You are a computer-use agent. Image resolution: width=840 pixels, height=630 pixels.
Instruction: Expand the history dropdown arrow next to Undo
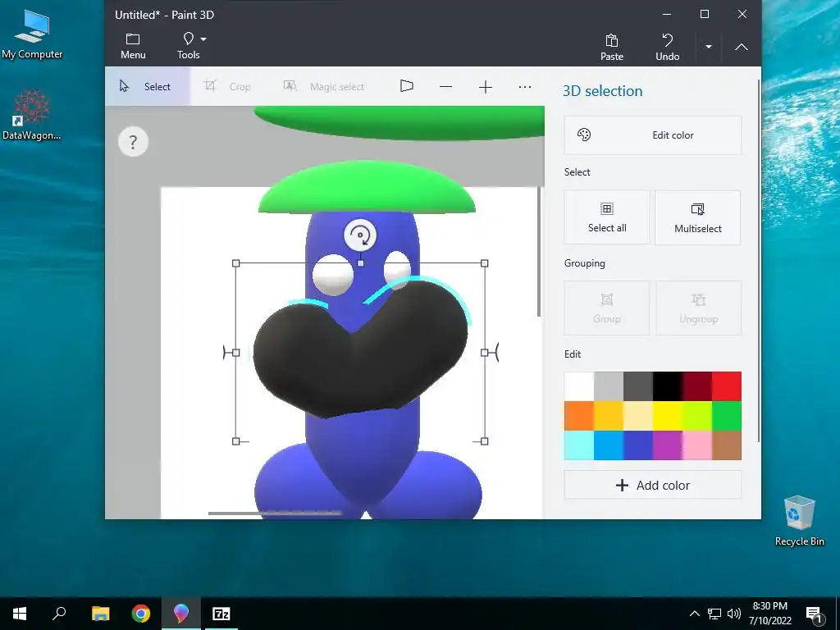pyautogui.click(x=708, y=47)
